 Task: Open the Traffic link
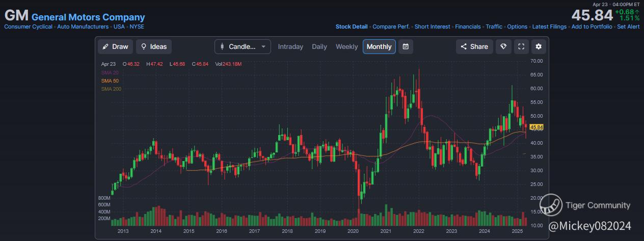pos(494,26)
